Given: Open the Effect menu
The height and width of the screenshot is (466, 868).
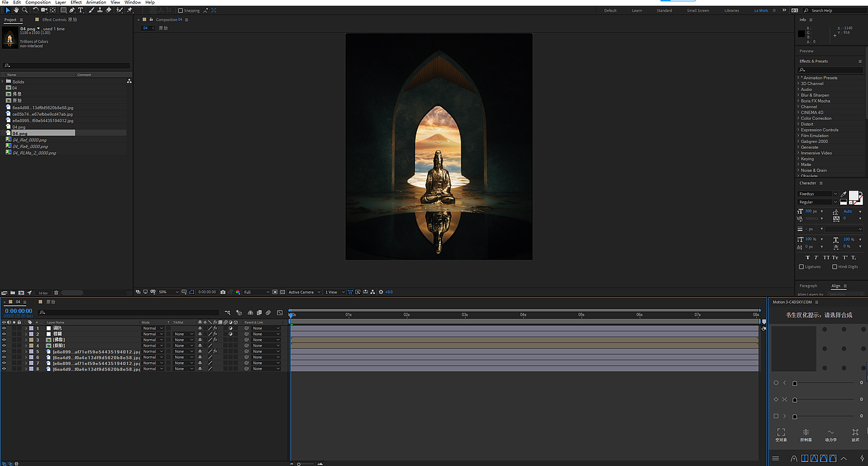Looking at the screenshot, I should tap(76, 2).
